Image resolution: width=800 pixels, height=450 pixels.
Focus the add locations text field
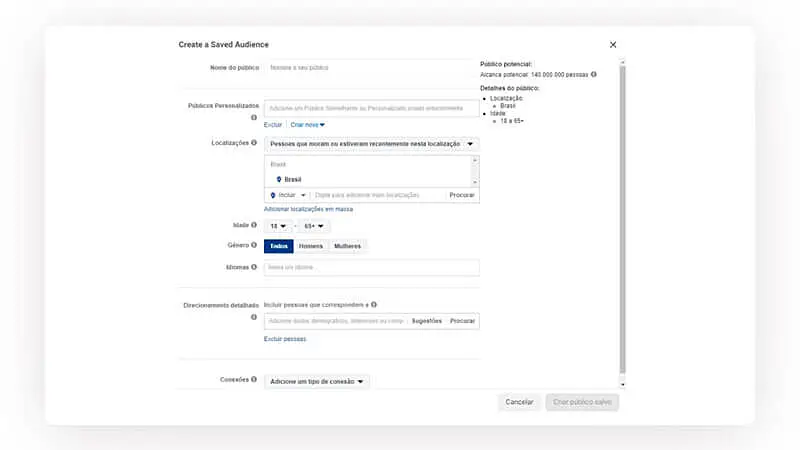coord(379,195)
